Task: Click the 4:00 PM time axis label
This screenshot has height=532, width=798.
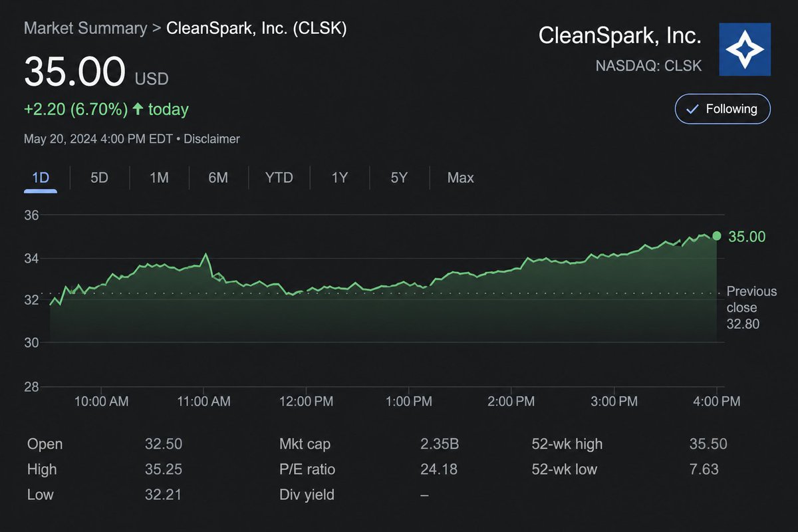Action: tap(716, 401)
